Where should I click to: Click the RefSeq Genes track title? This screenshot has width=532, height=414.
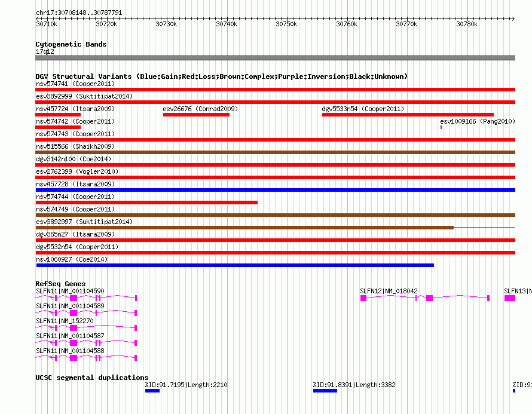click(x=60, y=284)
